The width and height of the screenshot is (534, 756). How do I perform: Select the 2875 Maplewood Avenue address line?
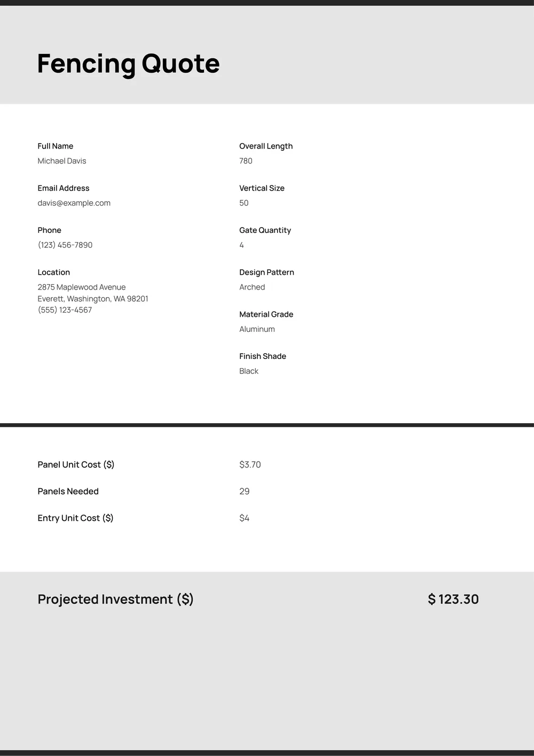point(82,287)
